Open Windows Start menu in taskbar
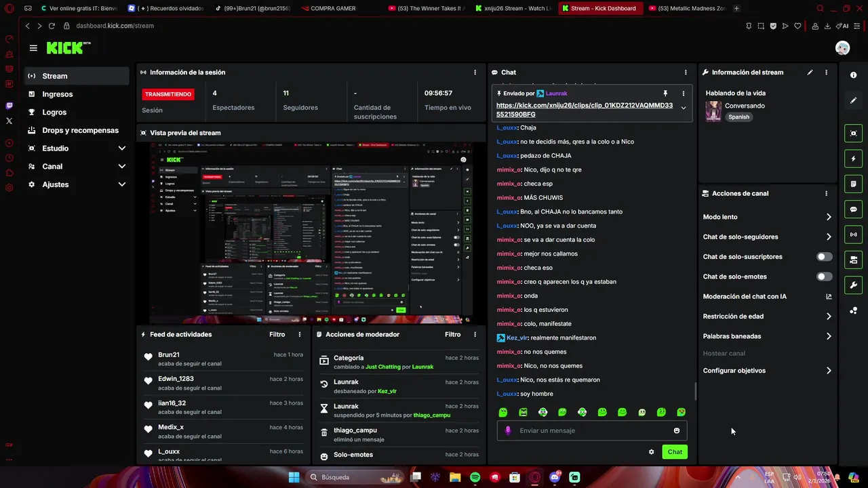Image resolution: width=868 pixels, height=488 pixels. (294, 477)
